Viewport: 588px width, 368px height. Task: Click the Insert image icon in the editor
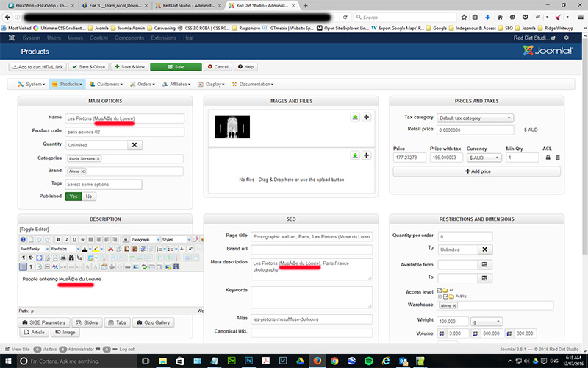[x=136, y=266]
